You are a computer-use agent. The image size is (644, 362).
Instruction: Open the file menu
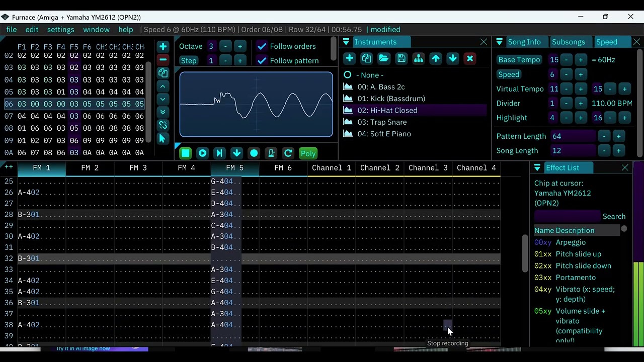tap(11, 30)
